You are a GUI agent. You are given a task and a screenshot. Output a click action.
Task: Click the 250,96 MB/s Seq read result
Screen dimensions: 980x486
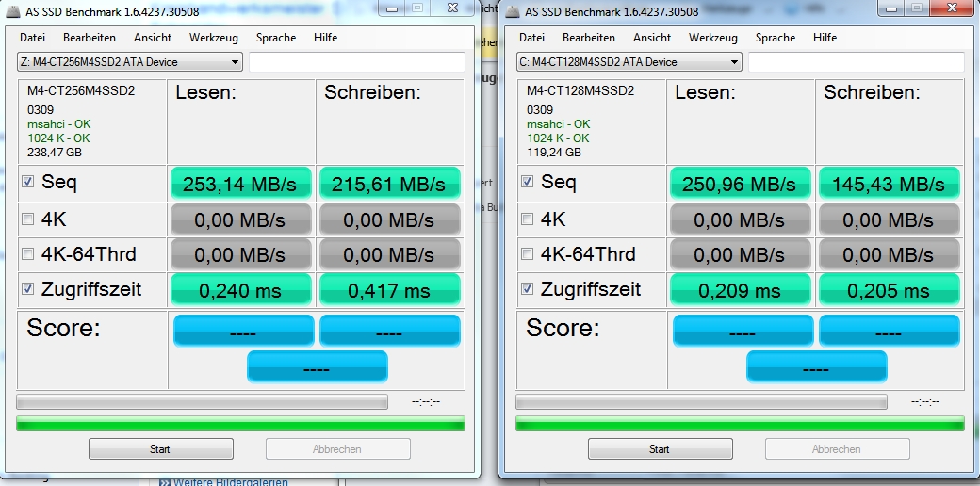(740, 184)
